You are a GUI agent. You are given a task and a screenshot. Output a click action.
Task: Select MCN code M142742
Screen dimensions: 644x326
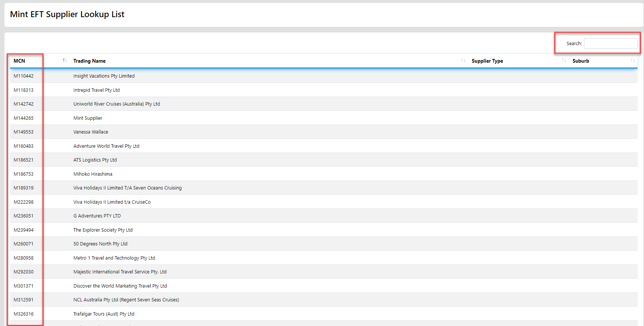[x=23, y=104]
